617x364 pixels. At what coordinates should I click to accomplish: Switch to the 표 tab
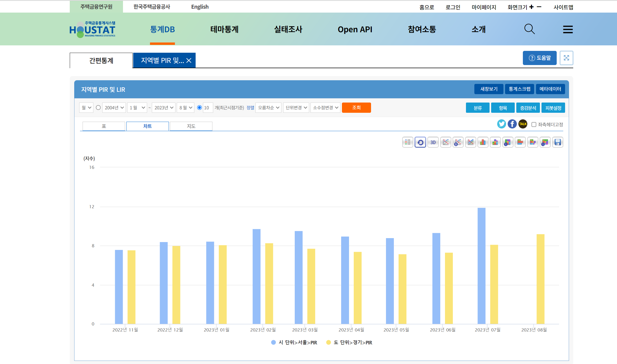[104, 126]
